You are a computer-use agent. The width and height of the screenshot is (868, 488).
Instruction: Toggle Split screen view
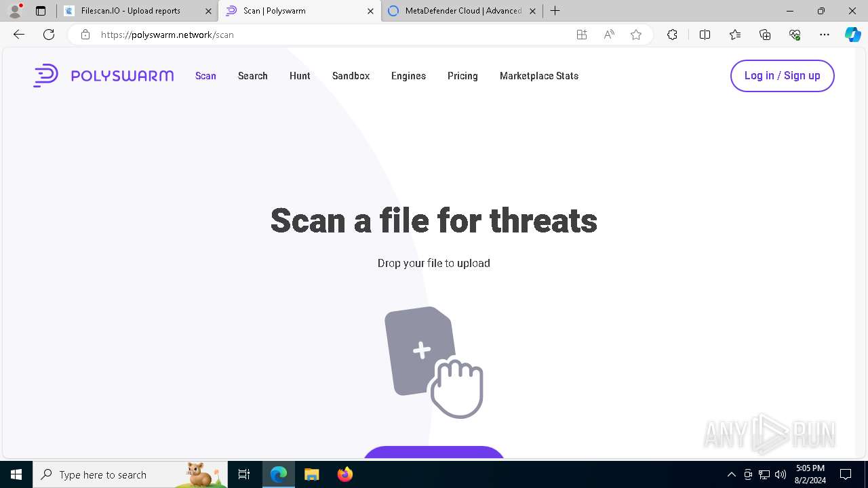click(705, 35)
